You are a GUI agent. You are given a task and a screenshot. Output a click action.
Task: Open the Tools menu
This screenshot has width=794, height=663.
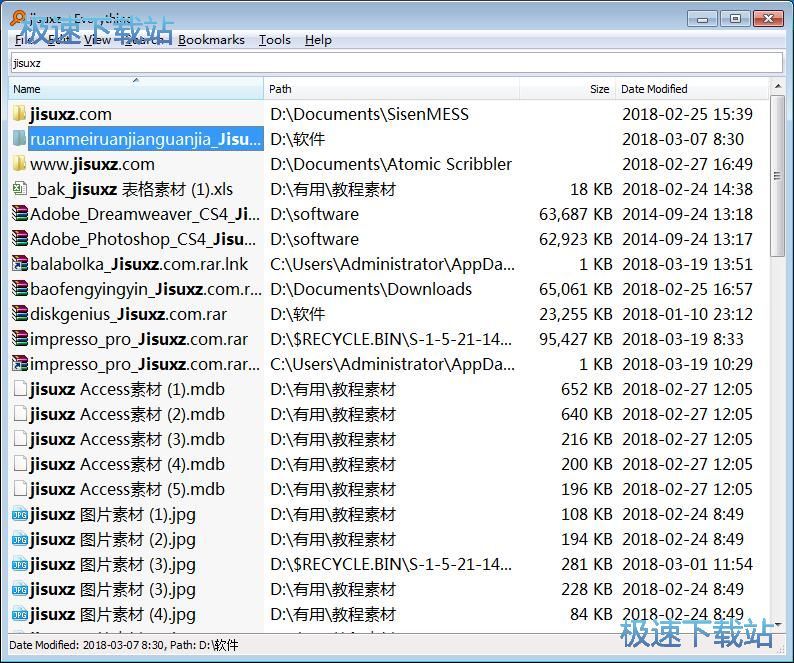pos(274,40)
